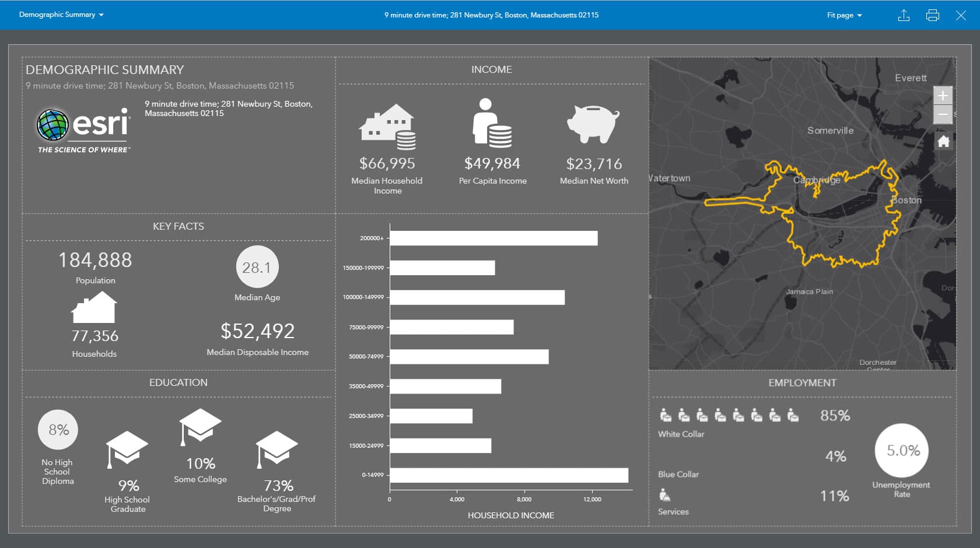Click the Median Age circle showing 28.1
The image size is (980, 548).
257,268
